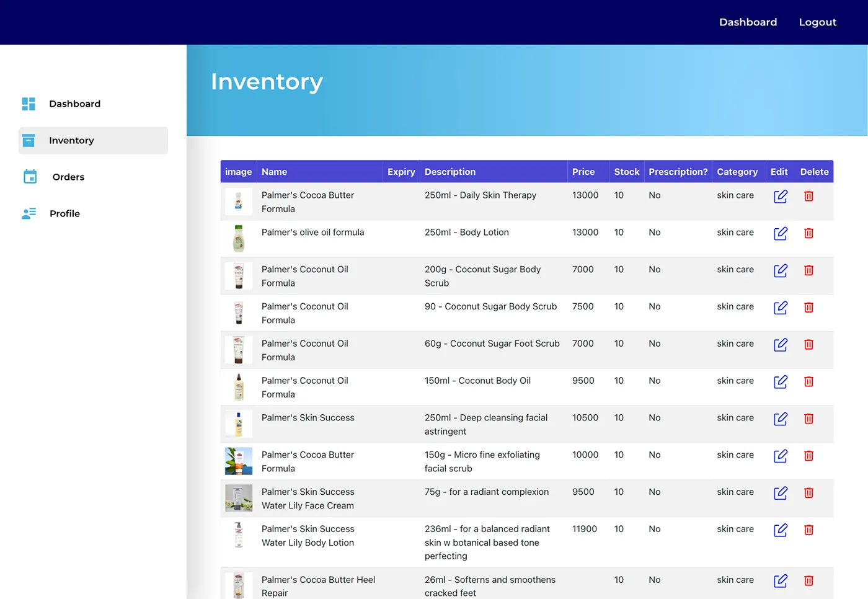Edit the 250ml Daily Skin Therapy product
The width and height of the screenshot is (868, 599).
coord(781,196)
